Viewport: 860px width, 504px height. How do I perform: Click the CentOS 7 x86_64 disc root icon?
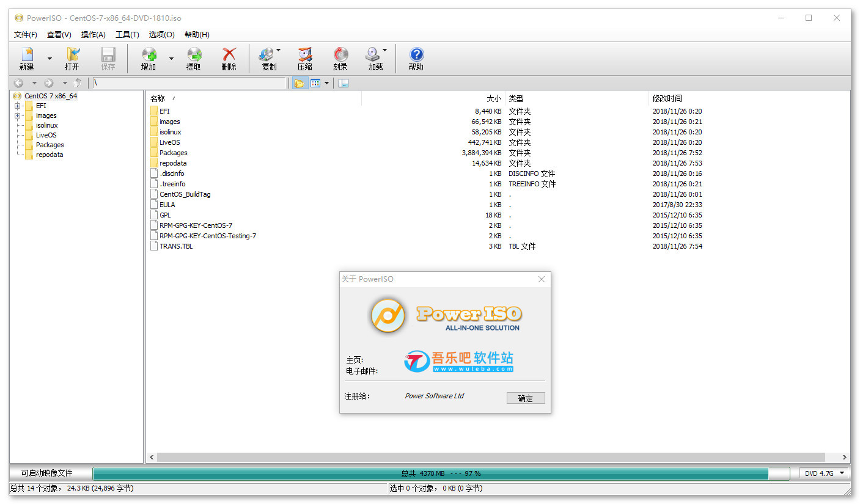pos(17,96)
